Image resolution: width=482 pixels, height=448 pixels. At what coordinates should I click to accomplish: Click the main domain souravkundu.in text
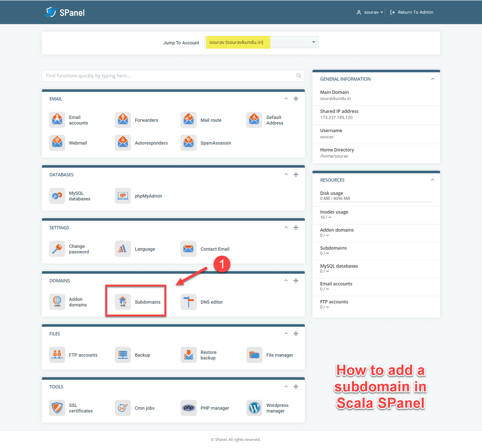(x=335, y=98)
